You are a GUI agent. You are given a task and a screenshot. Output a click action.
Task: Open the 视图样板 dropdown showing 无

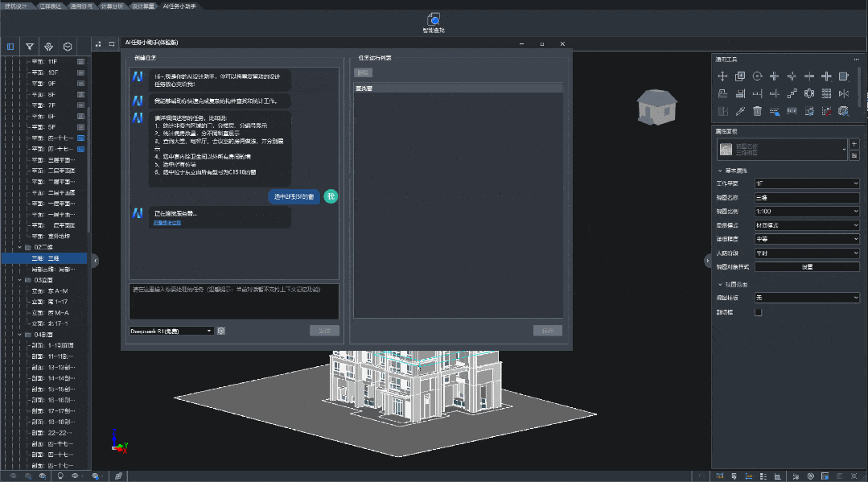[x=807, y=298]
